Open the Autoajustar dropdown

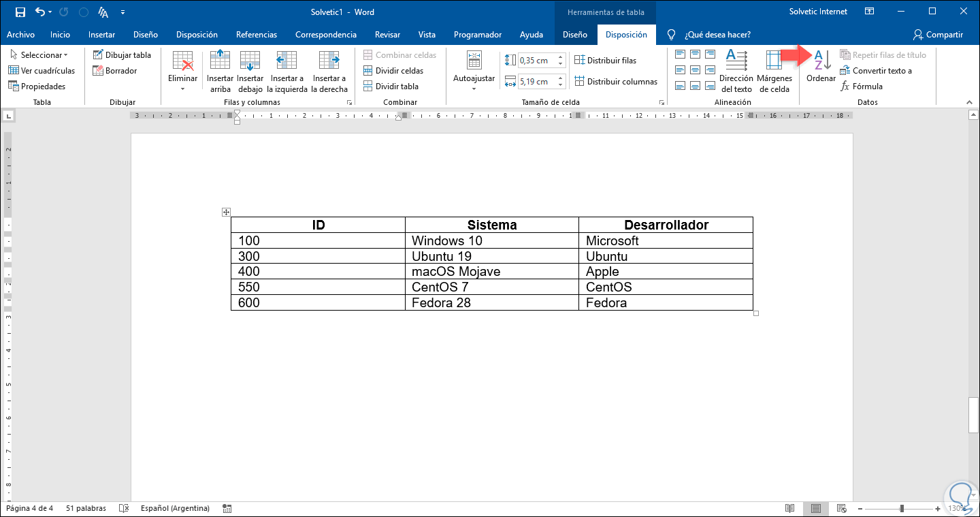click(x=474, y=72)
